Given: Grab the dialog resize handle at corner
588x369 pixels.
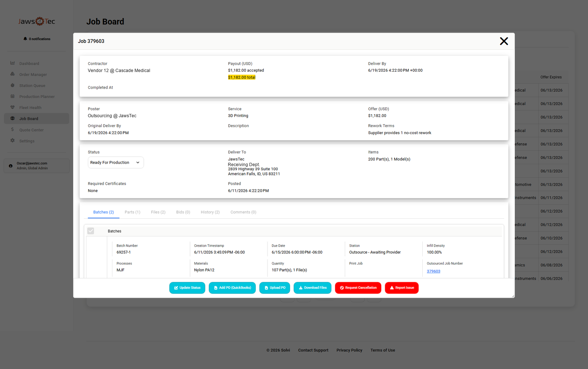Looking at the screenshot, I should coord(513,296).
